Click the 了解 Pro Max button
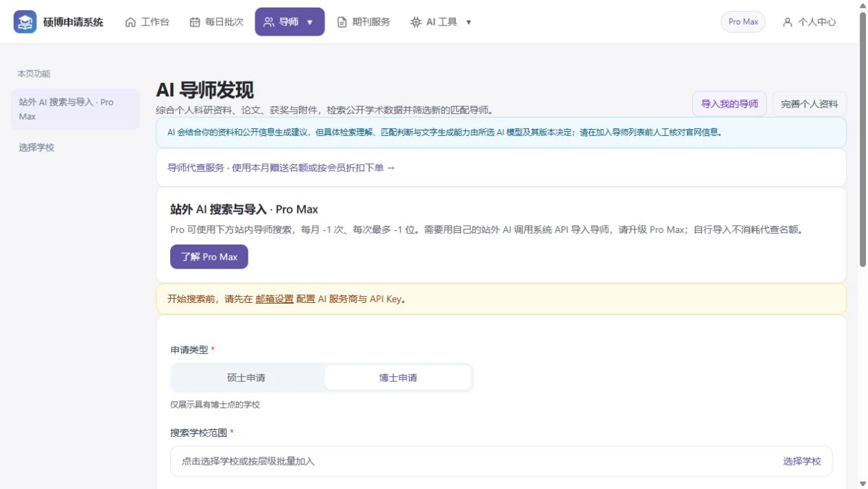The height and width of the screenshot is (489, 868). [x=209, y=257]
